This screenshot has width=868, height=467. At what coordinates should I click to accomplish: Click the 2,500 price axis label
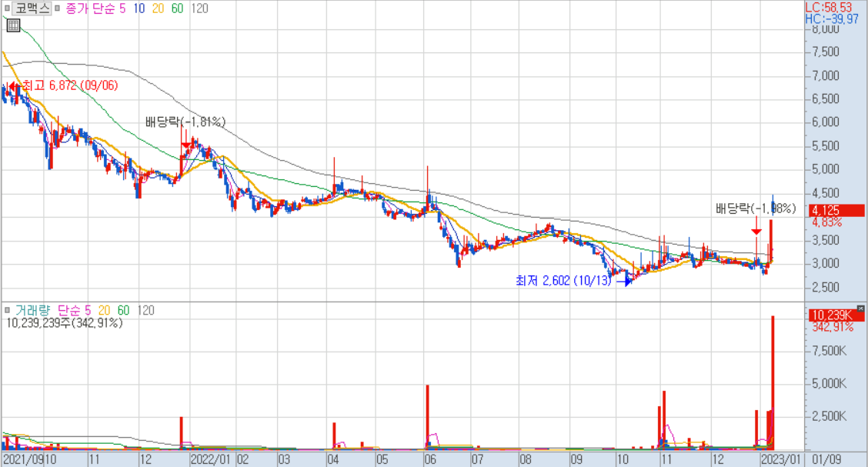(826, 287)
